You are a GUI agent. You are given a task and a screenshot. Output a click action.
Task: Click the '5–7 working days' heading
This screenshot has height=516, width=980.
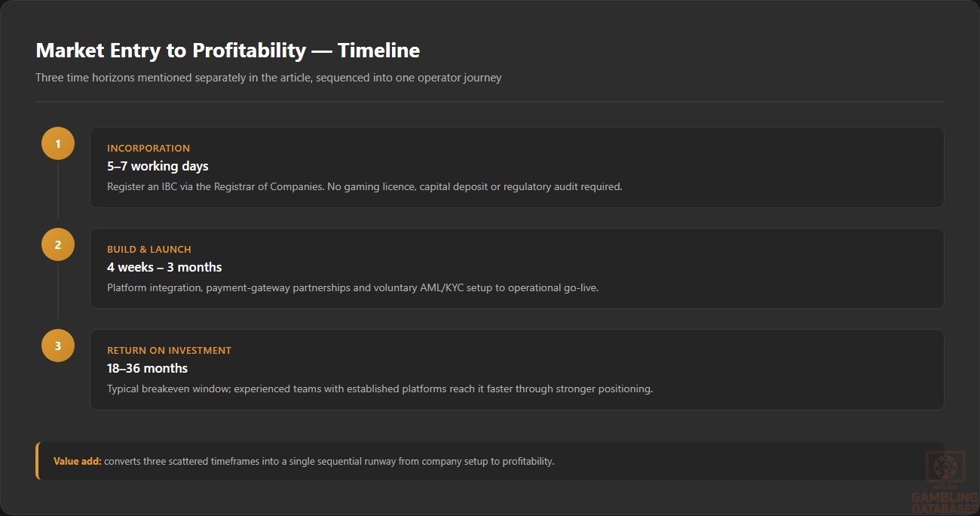158,166
